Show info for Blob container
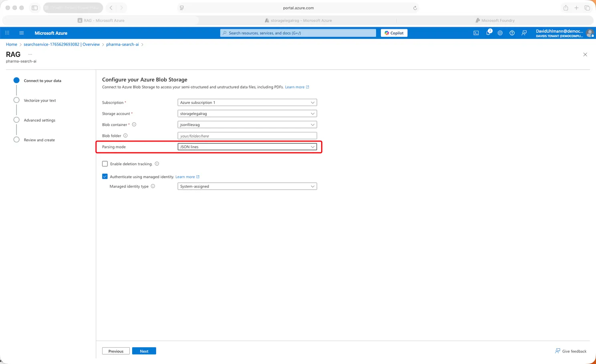 [x=134, y=124]
